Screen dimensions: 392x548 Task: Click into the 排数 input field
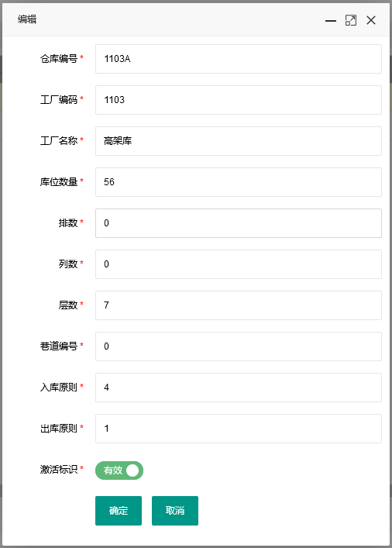click(239, 223)
